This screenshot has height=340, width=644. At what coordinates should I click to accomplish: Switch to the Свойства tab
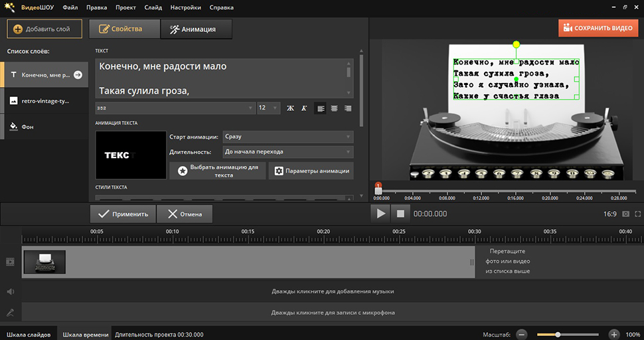pos(124,29)
